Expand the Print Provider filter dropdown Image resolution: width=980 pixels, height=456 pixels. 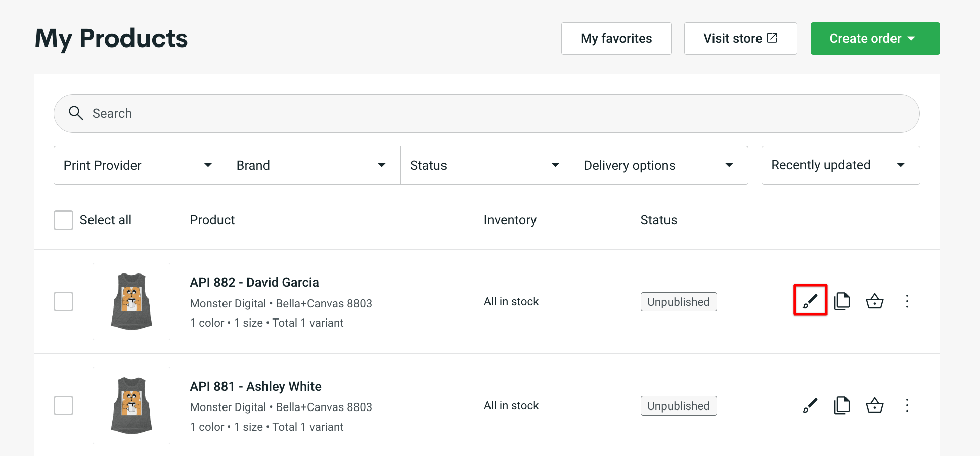pos(140,165)
